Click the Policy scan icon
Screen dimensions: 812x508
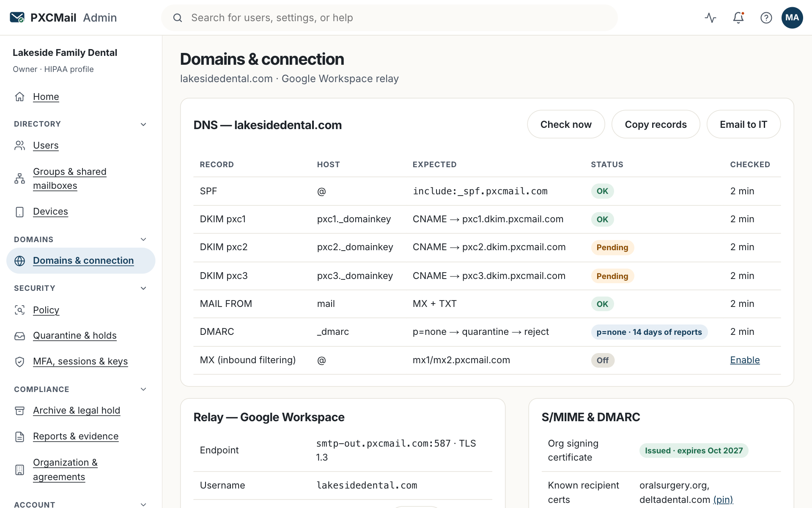coord(19,310)
